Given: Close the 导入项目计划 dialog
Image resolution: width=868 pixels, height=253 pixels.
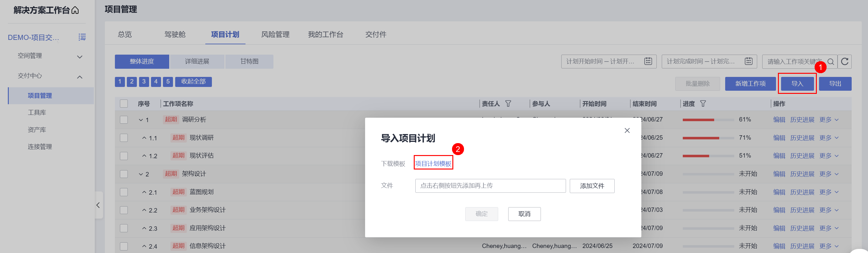Looking at the screenshot, I should click(x=627, y=130).
